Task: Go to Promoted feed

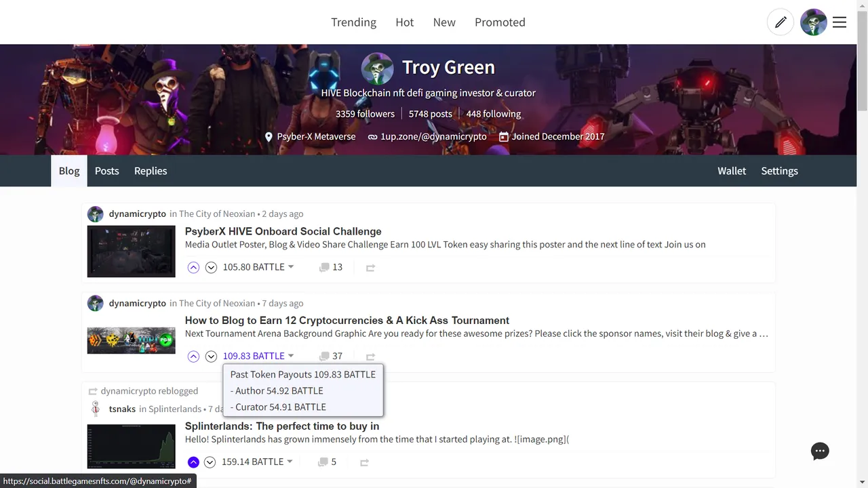Action: (x=500, y=22)
